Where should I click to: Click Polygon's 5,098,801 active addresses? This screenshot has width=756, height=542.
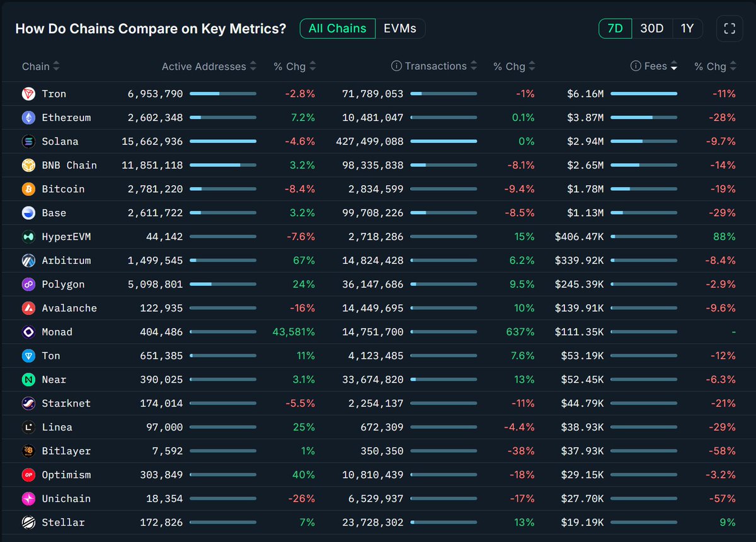[x=155, y=285]
